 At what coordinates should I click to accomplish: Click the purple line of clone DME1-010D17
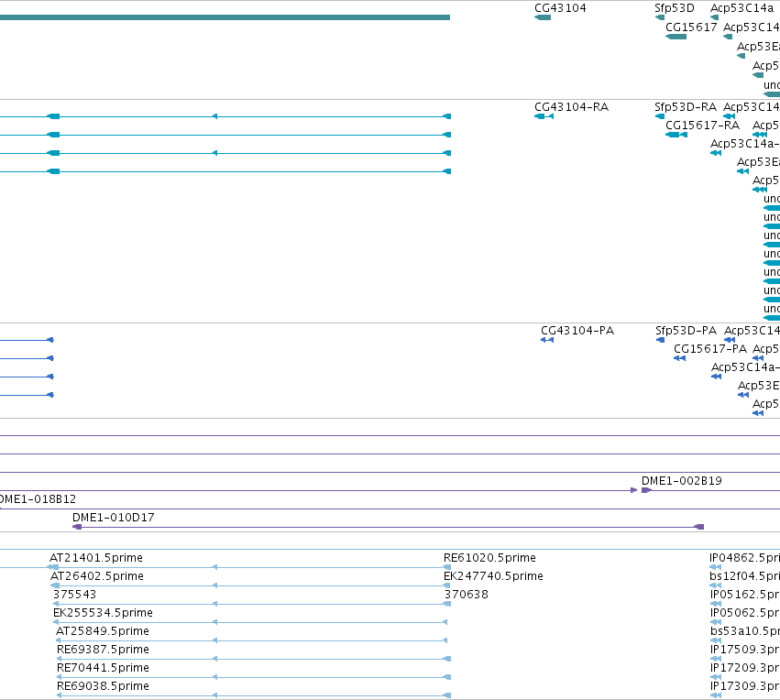(388, 527)
